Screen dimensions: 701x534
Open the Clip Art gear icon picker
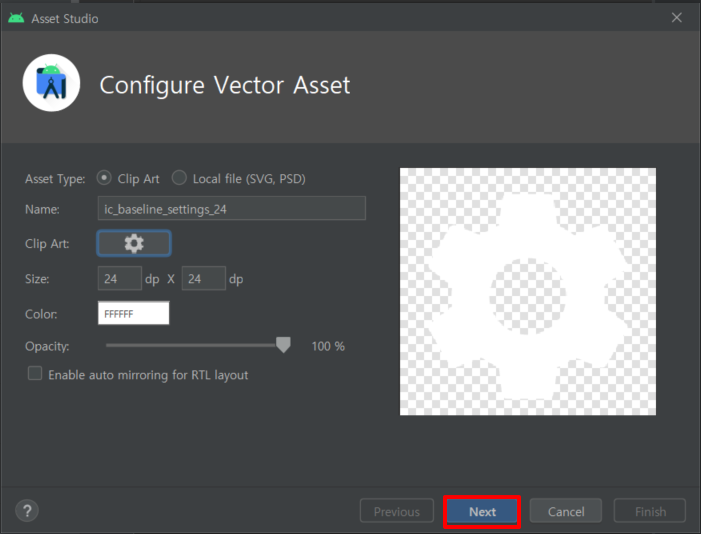134,243
